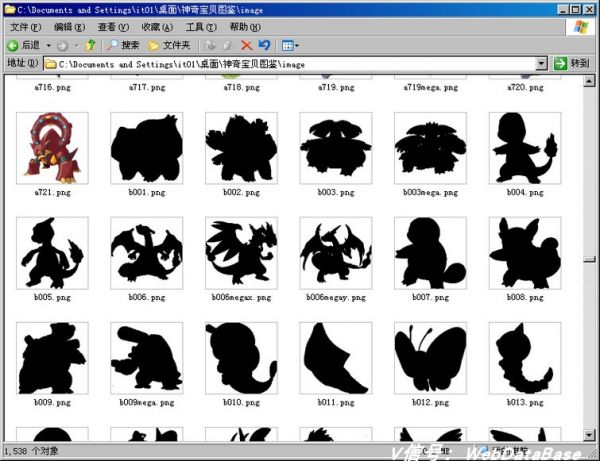Viewport: 600px width, 461px height.
Task: Click the Copy To toolbar icon
Action: pyautogui.click(x=228, y=46)
